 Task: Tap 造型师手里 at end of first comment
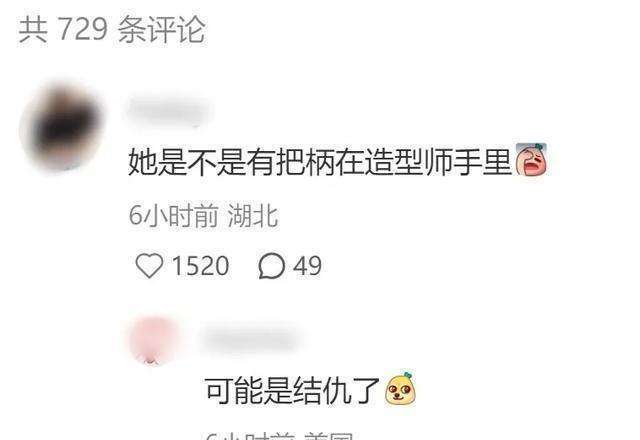click(x=438, y=162)
